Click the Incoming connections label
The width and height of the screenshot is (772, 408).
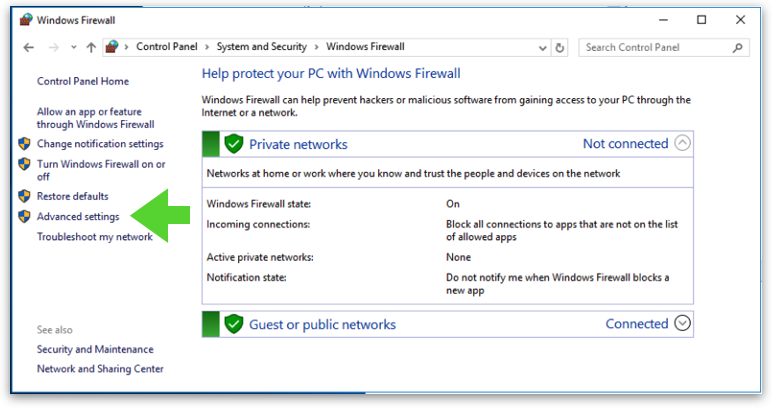pyautogui.click(x=258, y=224)
